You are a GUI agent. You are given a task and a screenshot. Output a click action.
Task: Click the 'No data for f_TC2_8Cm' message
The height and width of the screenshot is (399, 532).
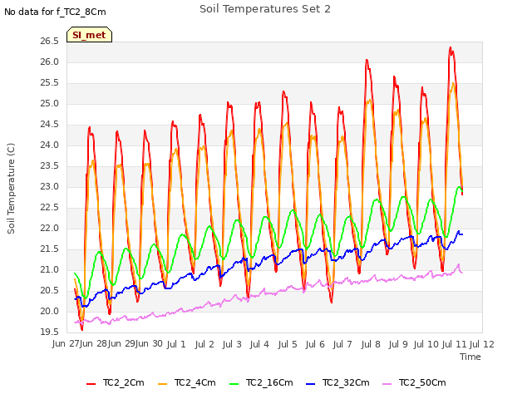55,12
